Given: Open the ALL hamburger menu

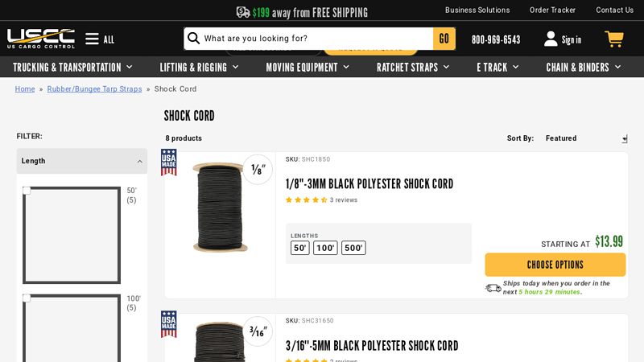Looking at the screenshot, I should pos(99,39).
